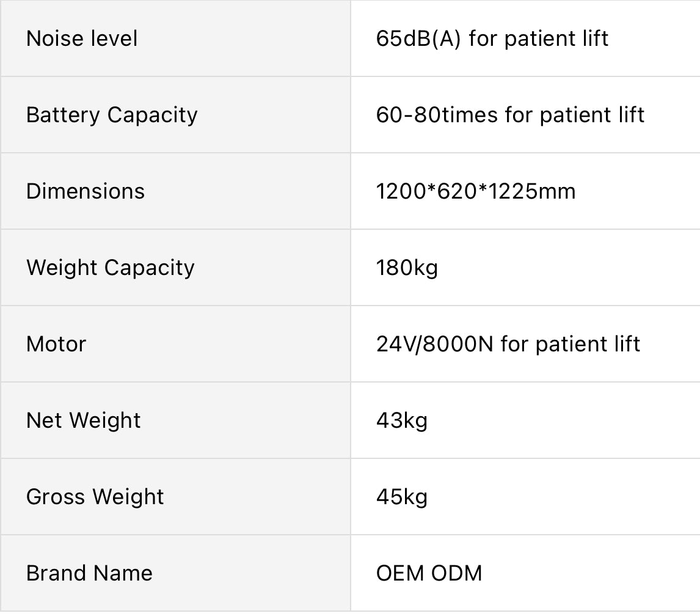Select the 43kg net weight value
Screen dimensions: 700x616
[x=402, y=420]
